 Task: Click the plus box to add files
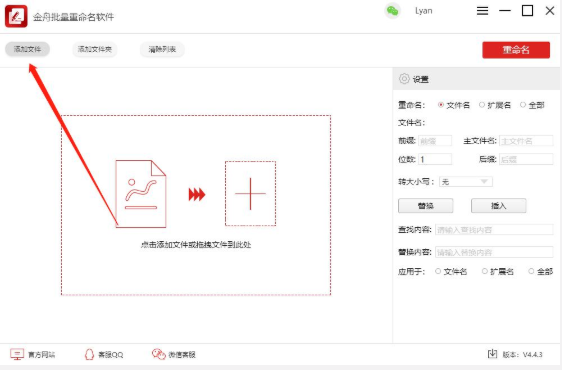pos(250,194)
